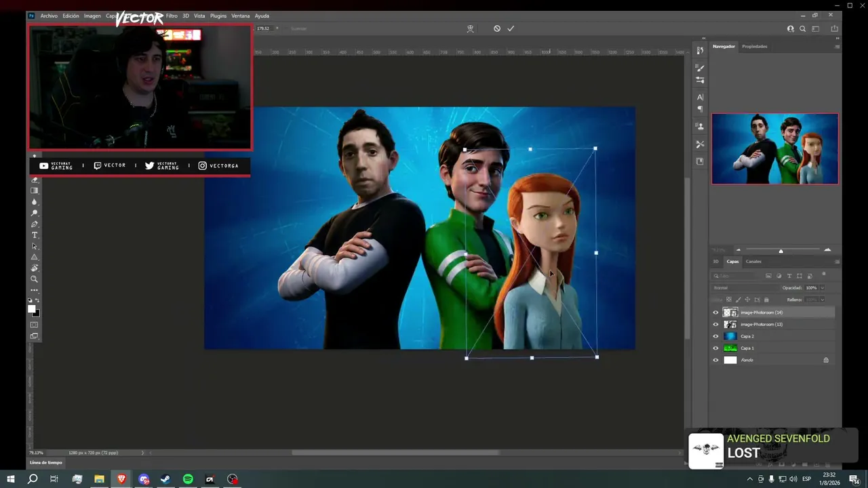This screenshot has height=488, width=868.
Task: Open the Character panel icon
Action: (700, 97)
